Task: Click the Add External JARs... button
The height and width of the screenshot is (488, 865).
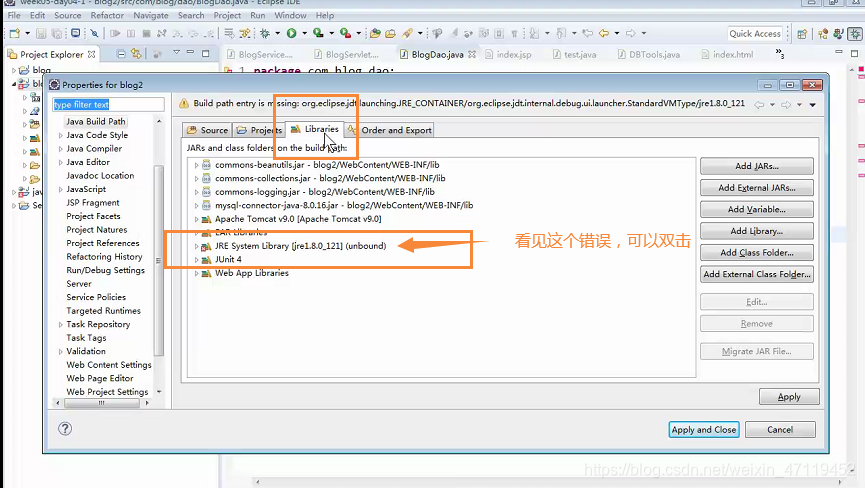Action: pos(757,187)
